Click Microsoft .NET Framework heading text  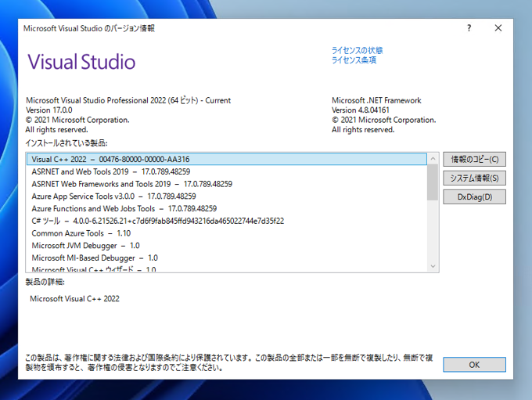coord(376,100)
